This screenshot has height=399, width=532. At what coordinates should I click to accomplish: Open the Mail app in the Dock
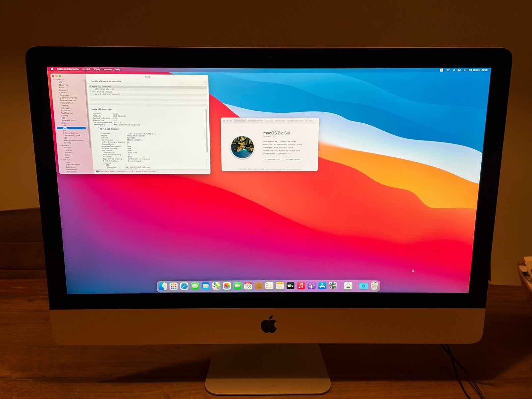click(205, 286)
